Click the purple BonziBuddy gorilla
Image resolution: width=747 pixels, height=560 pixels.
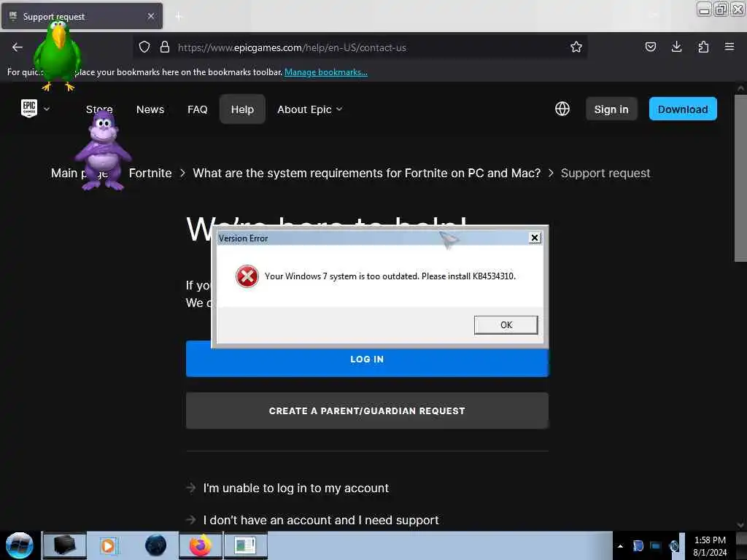[x=103, y=152]
